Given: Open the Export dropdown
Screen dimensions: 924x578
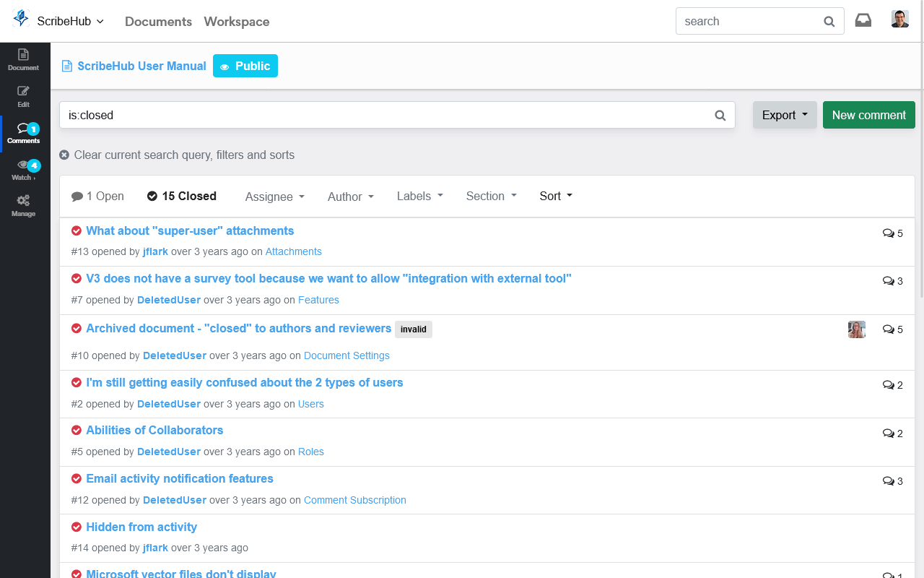Looking at the screenshot, I should click(x=785, y=115).
